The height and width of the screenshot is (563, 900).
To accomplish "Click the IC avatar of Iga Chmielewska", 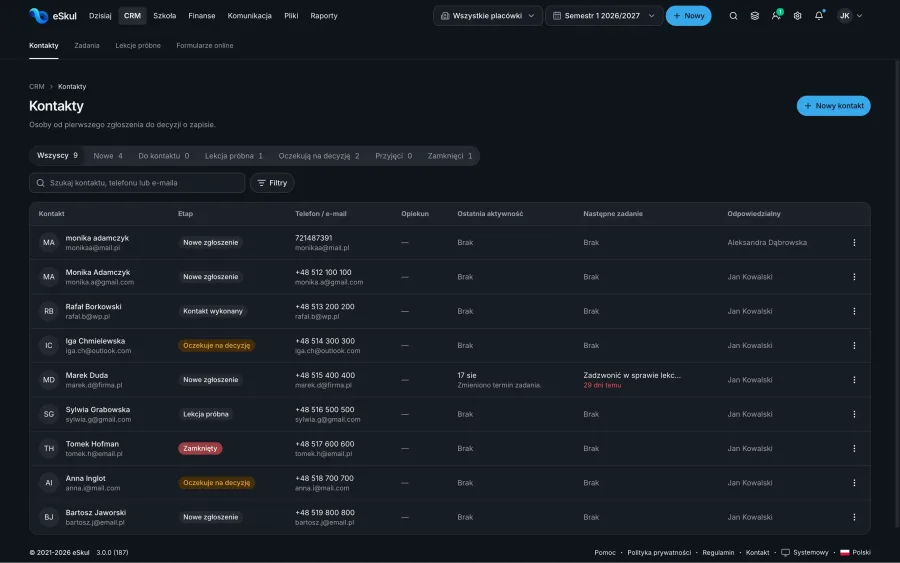I will click(x=49, y=345).
